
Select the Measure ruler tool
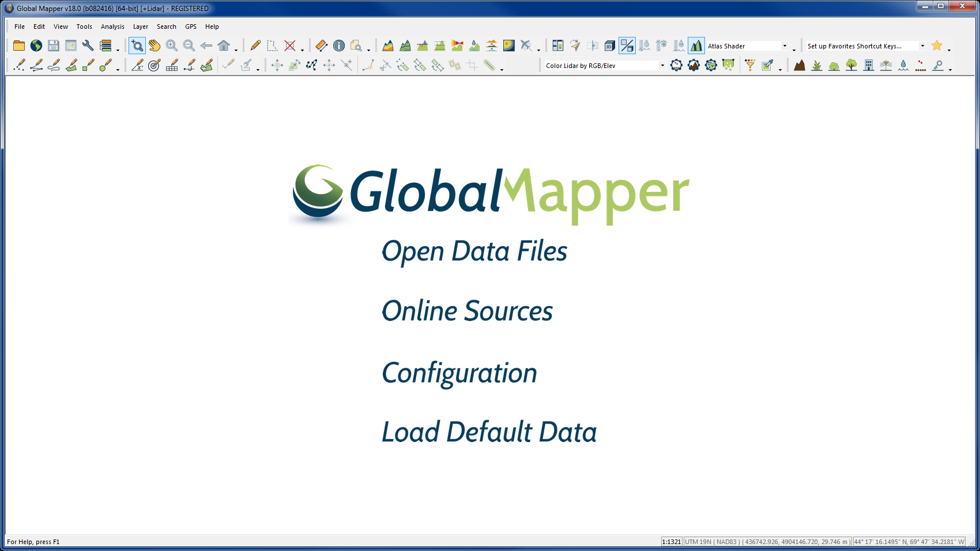point(322,46)
